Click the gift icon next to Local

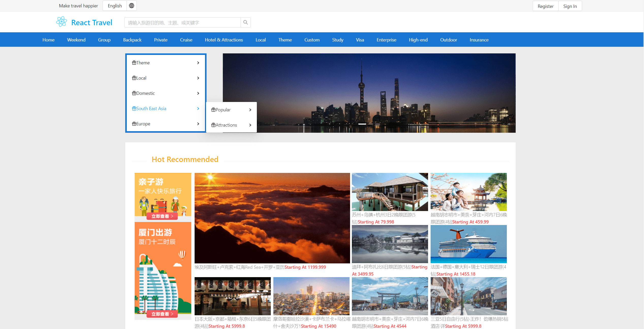(134, 78)
